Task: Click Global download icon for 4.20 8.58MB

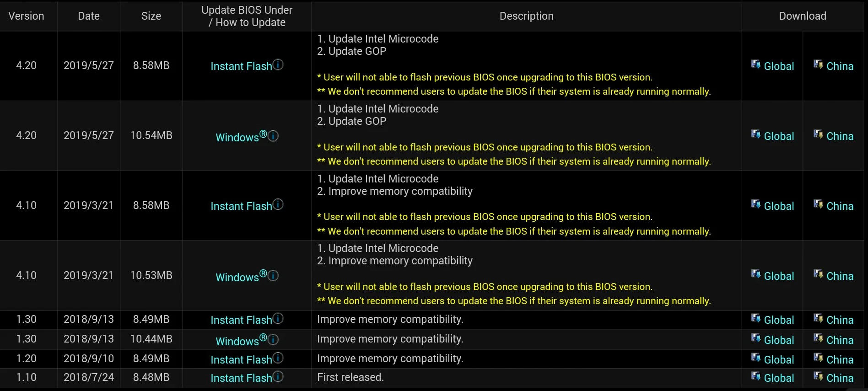Action: [755, 64]
